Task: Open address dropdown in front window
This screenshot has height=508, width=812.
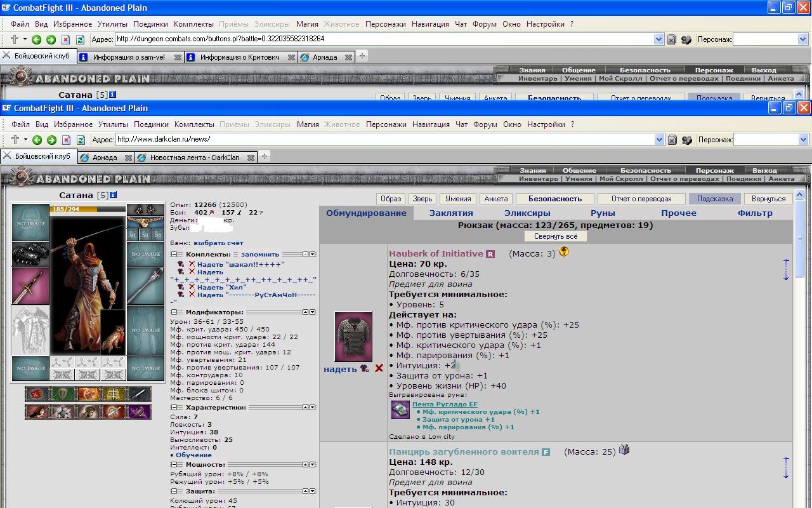Action: click(658, 140)
